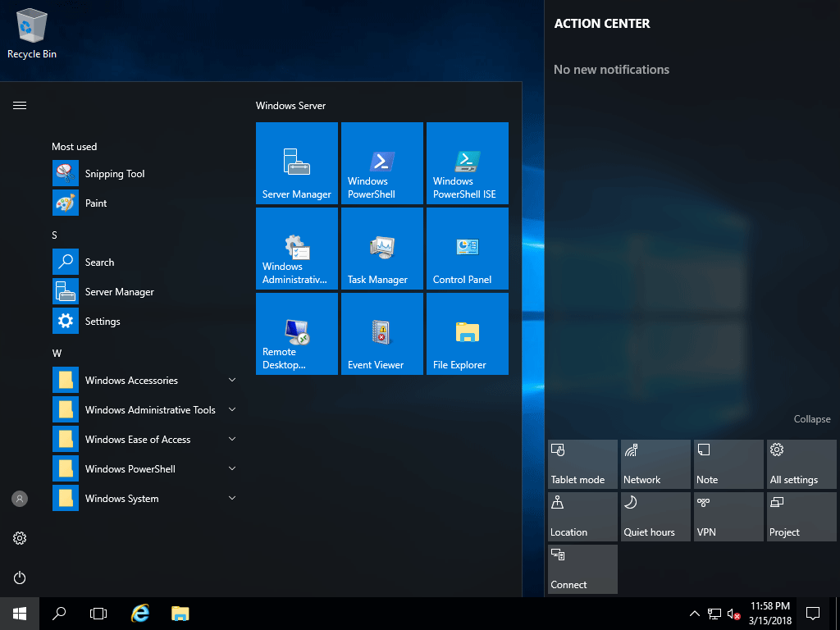Open the File Explorer tile
840x630 pixels.
click(467, 333)
